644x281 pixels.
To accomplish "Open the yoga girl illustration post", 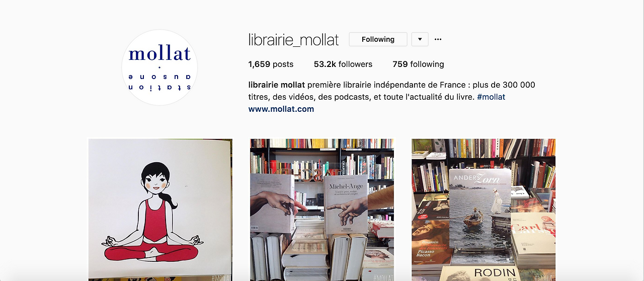I will [x=160, y=209].
